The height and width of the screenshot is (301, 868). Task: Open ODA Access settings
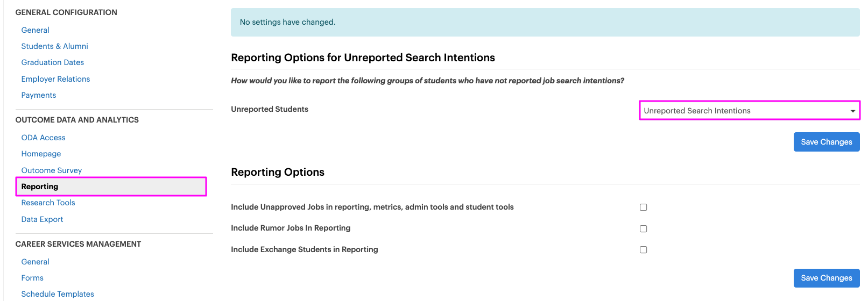43,138
